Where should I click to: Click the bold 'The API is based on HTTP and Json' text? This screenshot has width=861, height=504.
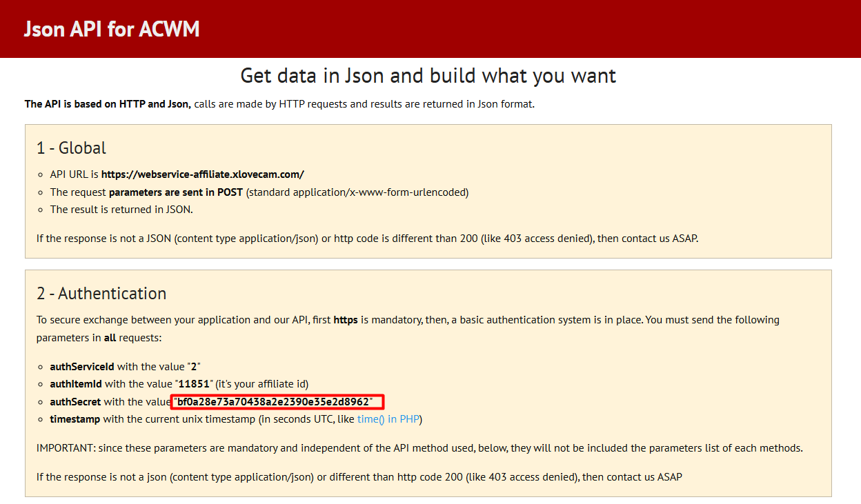108,104
